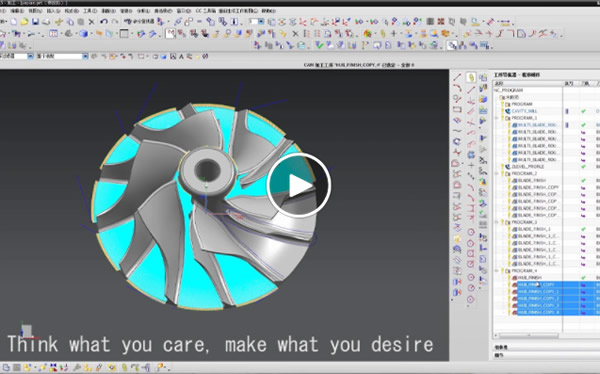Play the impeller video
The height and width of the screenshot is (374, 600).
(x=299, y=186)
